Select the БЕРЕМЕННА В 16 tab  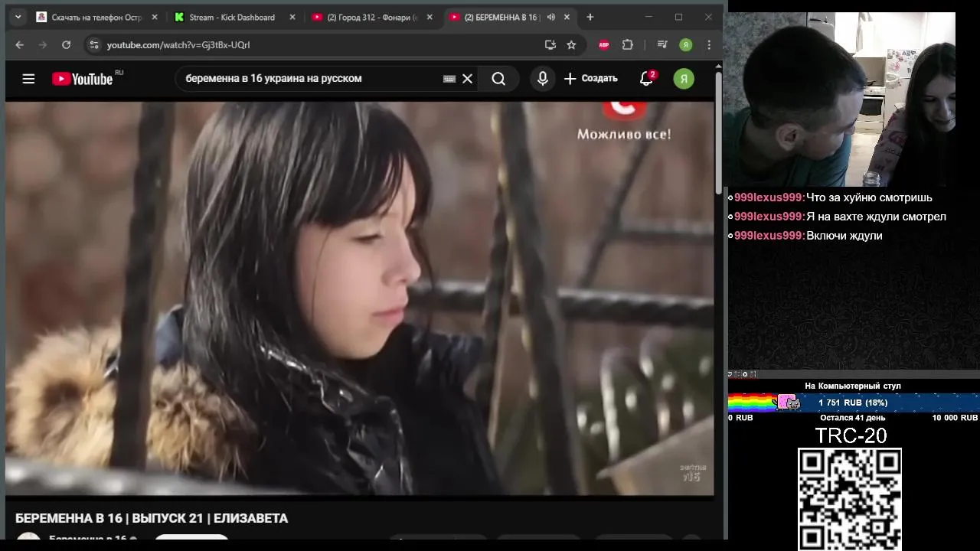pyautogui.click(x=501, y=17)
